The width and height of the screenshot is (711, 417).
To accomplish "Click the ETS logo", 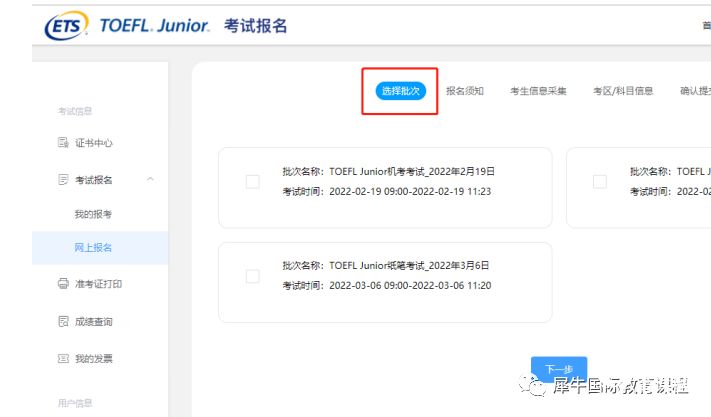I will click(66, 25).
